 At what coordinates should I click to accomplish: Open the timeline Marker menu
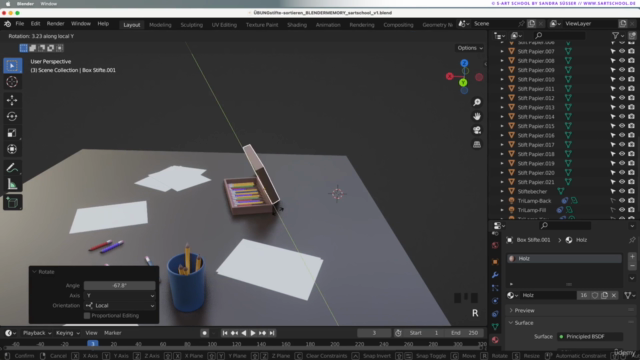tap(113, 333)
